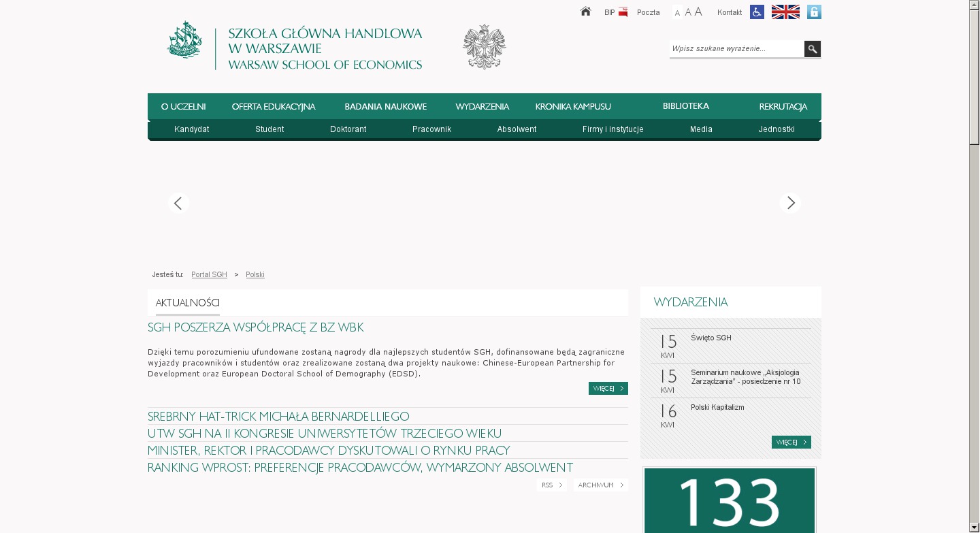Click the blue padlock login icon
The width and height of the screenshot is (980, 533).
(814, 12)
